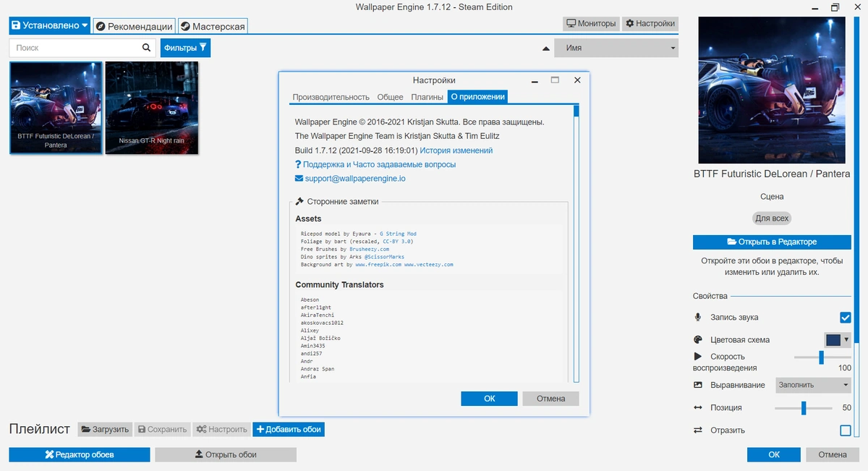Viewport: 868px width, 471px height.
Task: Select the О приложении tab
Action: 477,97
